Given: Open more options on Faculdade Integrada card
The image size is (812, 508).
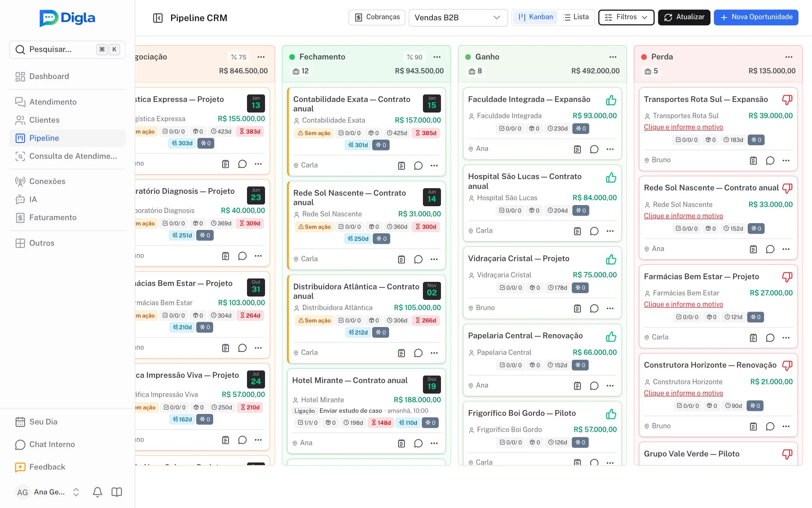Looking at the screenshot, I should coord(610,149).
